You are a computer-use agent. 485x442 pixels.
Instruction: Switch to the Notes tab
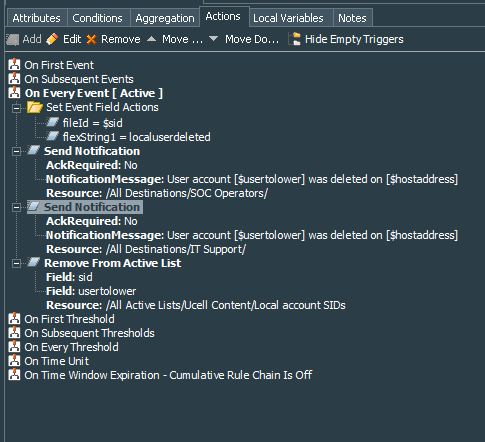point(352,18)
